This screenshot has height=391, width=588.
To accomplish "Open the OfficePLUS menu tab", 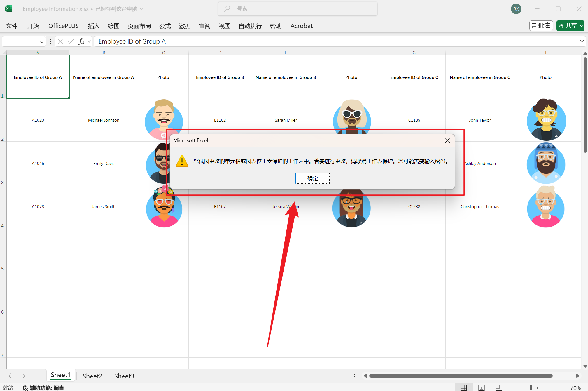I will [x=63, y=26].
